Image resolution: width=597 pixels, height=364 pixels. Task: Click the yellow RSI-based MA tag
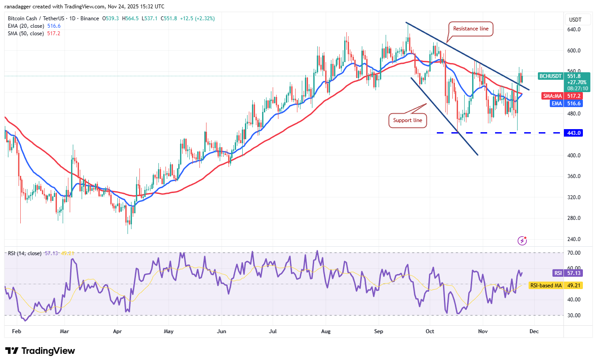(x=546, y=286)
